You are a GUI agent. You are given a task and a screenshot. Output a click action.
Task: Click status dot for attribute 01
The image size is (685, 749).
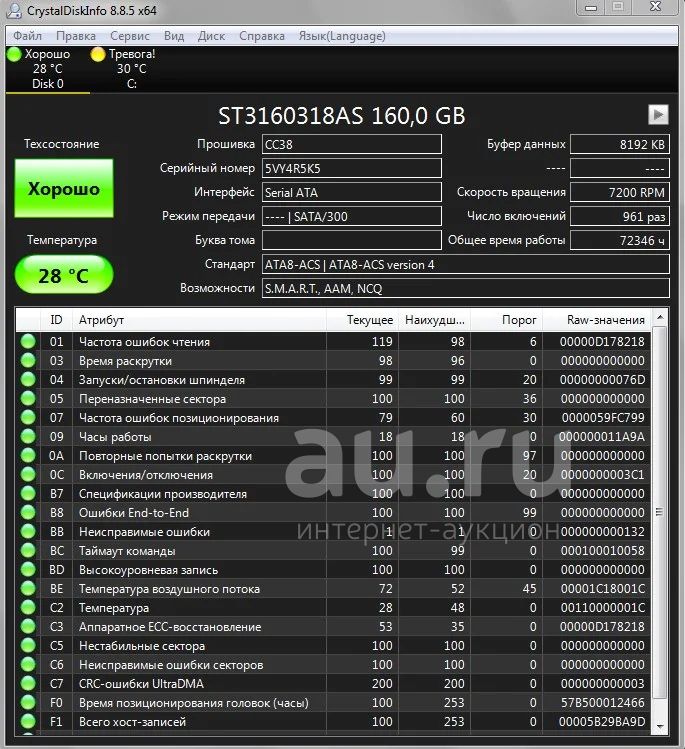[28, 342]
